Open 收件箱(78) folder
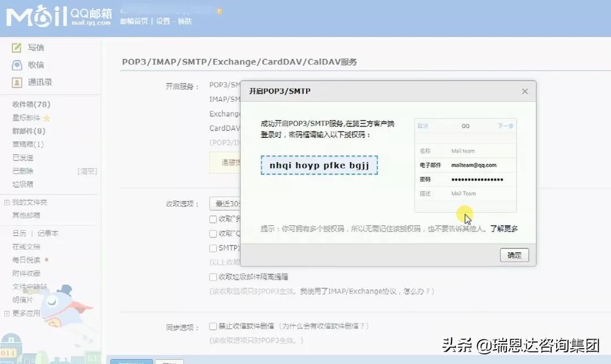The image size is (611, 364). (31, 105)
